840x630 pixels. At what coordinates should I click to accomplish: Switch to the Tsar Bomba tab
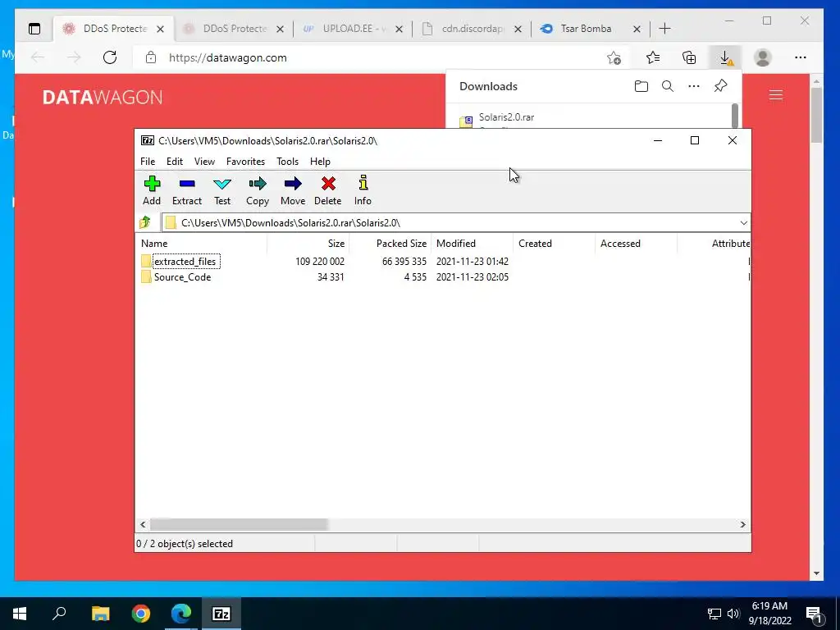[584, 29]
